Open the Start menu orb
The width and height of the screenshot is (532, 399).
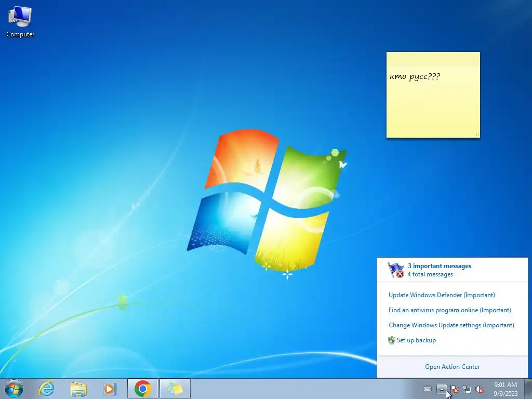click(14, 389)
